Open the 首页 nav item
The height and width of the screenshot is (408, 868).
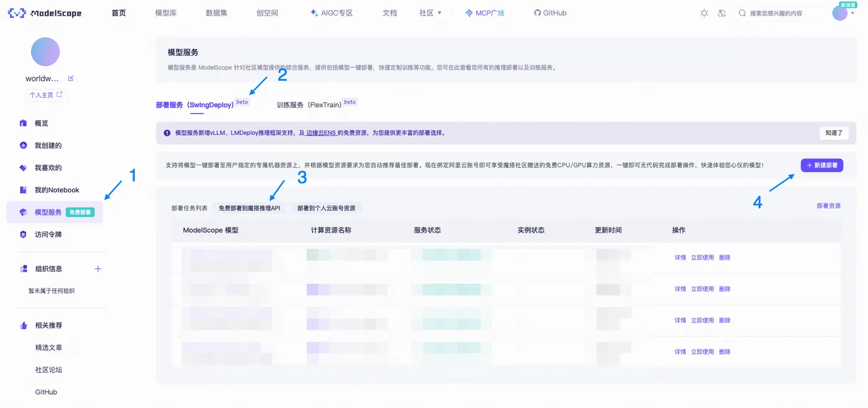point(119,13)
